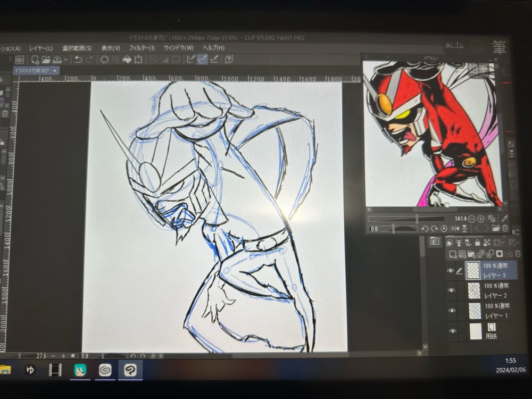The width and height of the screenshot is (532, 399).
Task: Click the 用紙 paper layer thumbnail
Action: [475, 331]
